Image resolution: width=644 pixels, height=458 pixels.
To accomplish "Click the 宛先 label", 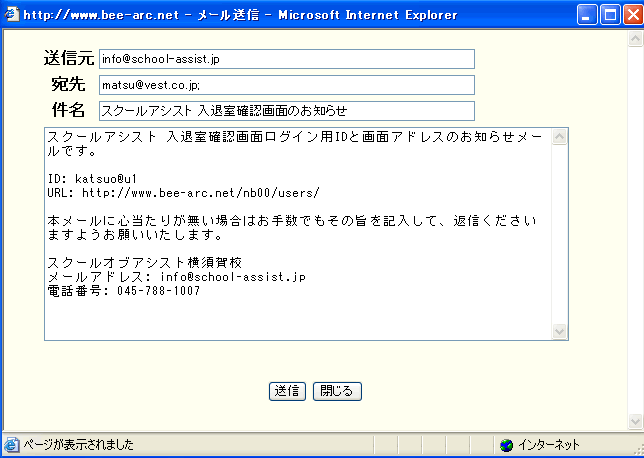I will tap(68, 84).
